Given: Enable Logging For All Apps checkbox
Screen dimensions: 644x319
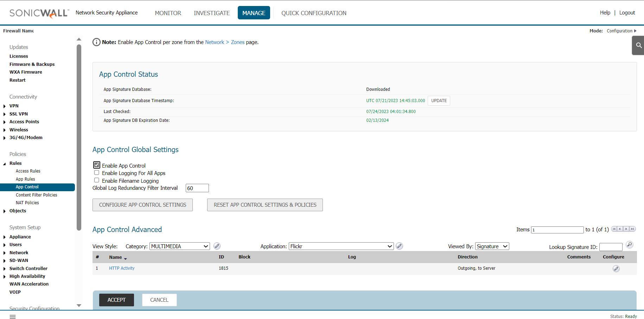Looking at the screenshot, I should 97,173.
